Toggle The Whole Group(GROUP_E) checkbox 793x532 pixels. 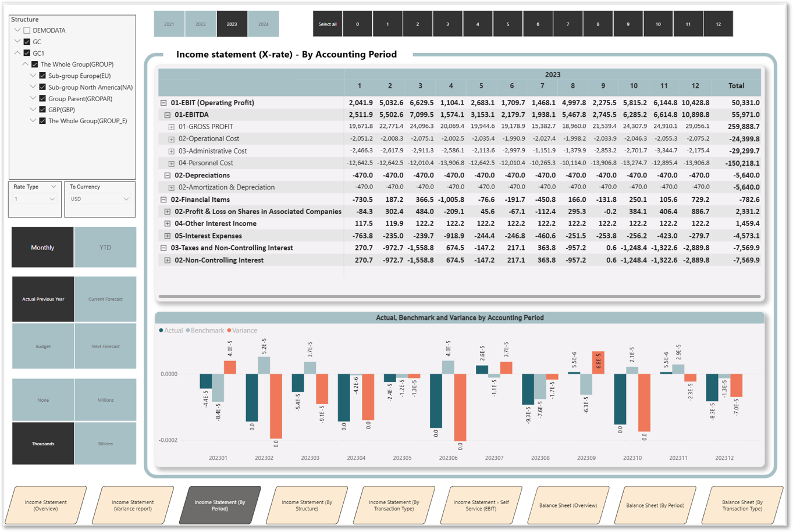pos(42,121)
